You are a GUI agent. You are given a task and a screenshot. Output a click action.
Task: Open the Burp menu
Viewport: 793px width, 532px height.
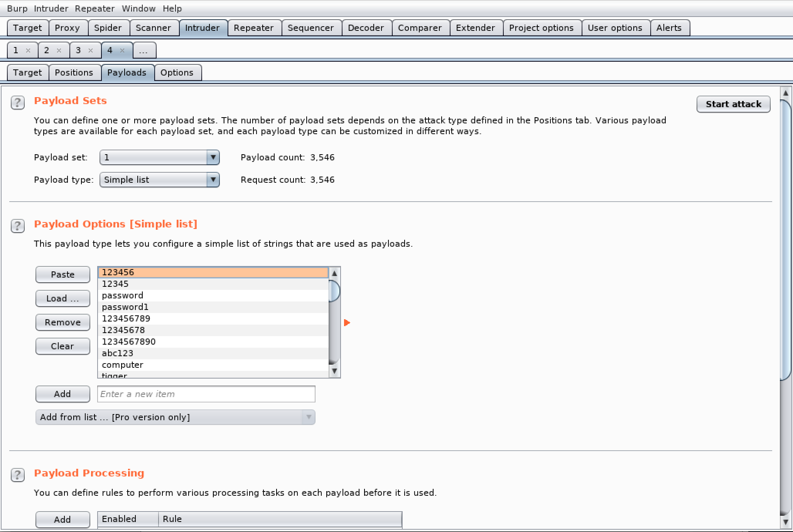tap(17, 8)
